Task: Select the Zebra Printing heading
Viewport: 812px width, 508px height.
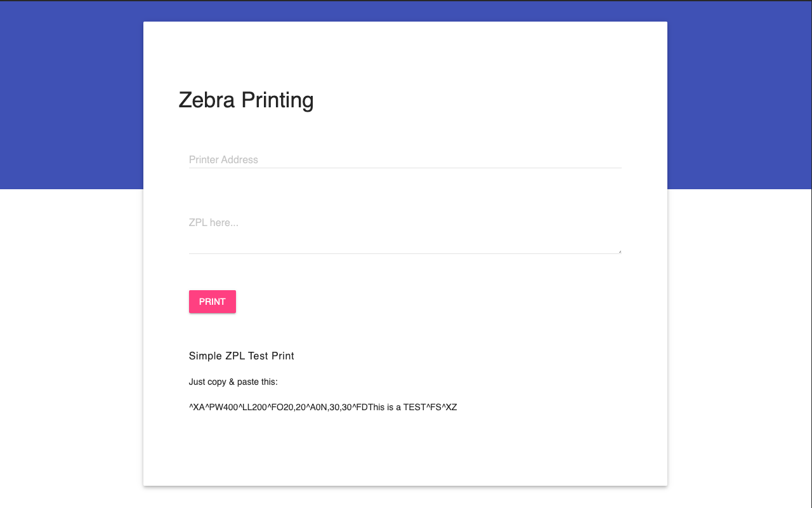Action: click(x=246, y=100)
